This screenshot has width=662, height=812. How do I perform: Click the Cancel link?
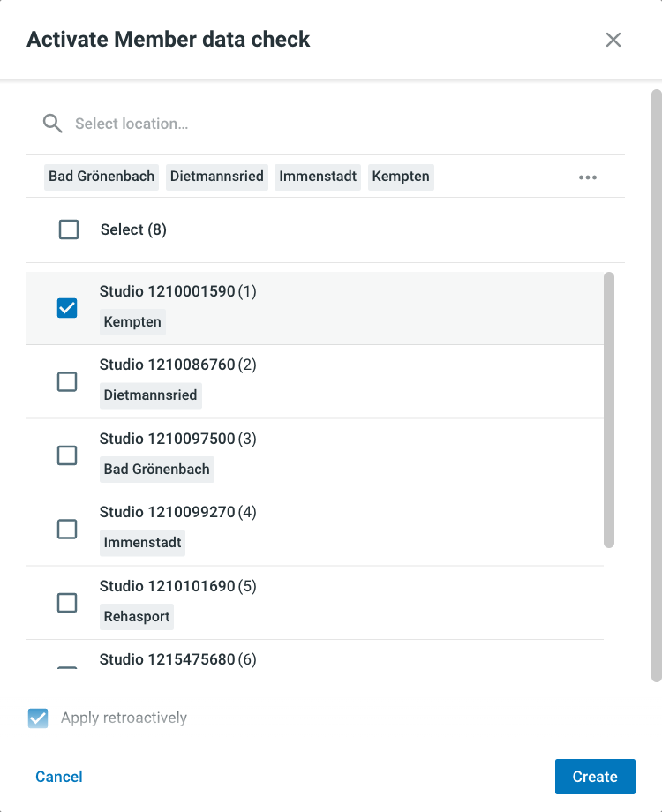[59, 777]
